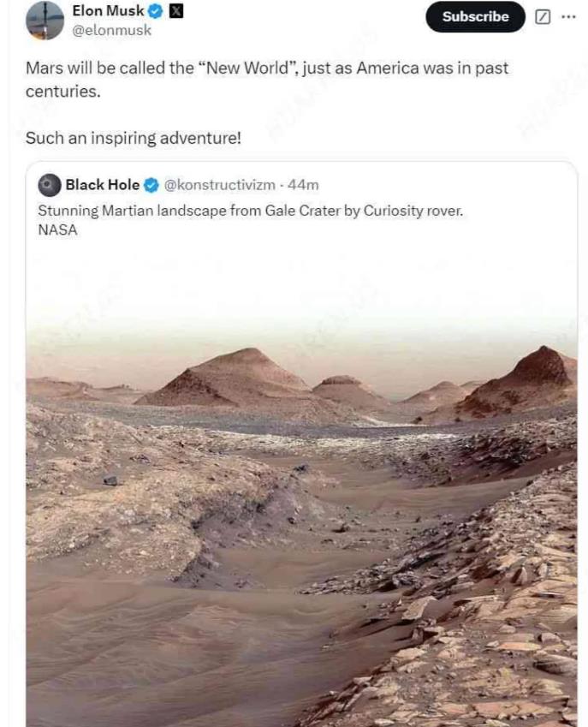Click the X affiliation badge beside Elon Musk
Image resolution: width=588 pixels, height=727 pixels.
(175, 12)
